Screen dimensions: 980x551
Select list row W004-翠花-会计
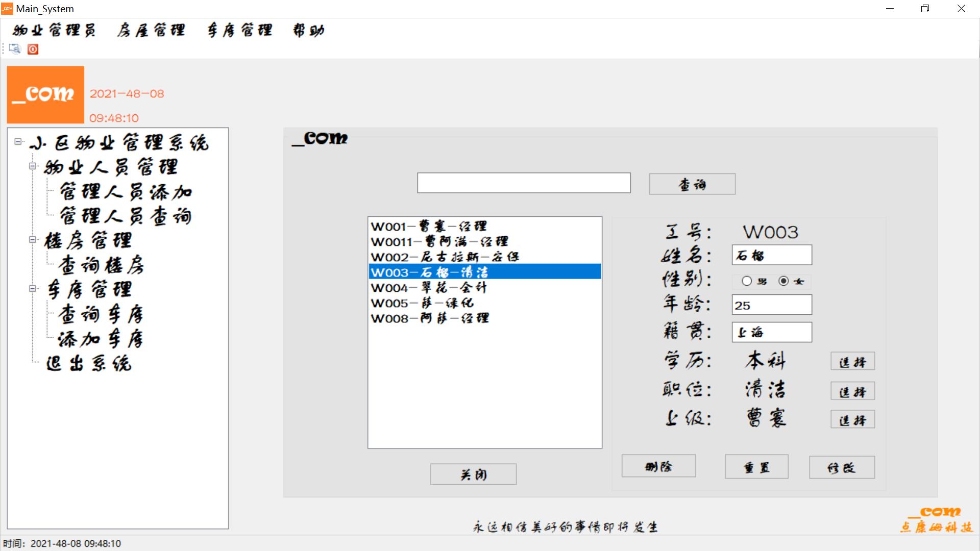point(484,287)
